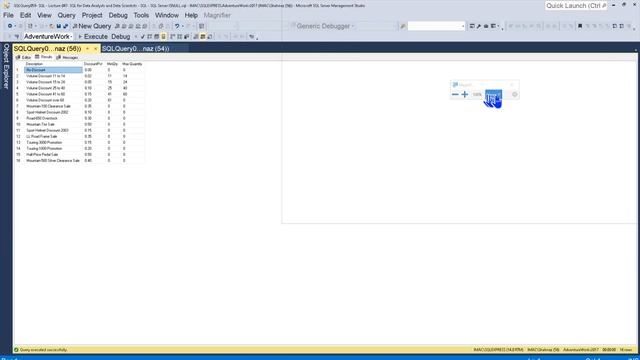Click the Parse checkmark icon
Screen dimensions: 640x360
click(142, 37)
